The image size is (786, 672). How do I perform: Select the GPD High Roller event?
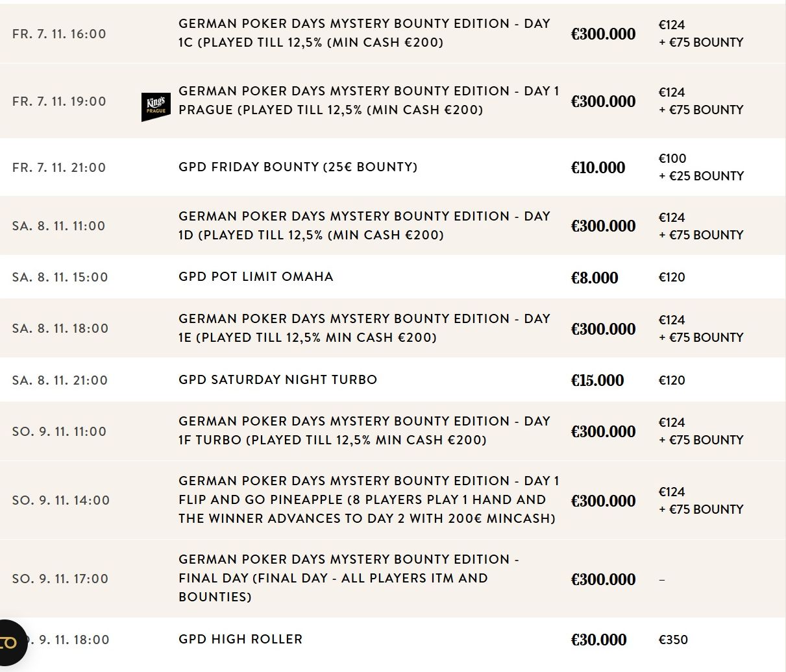click(x=240, y=640)
